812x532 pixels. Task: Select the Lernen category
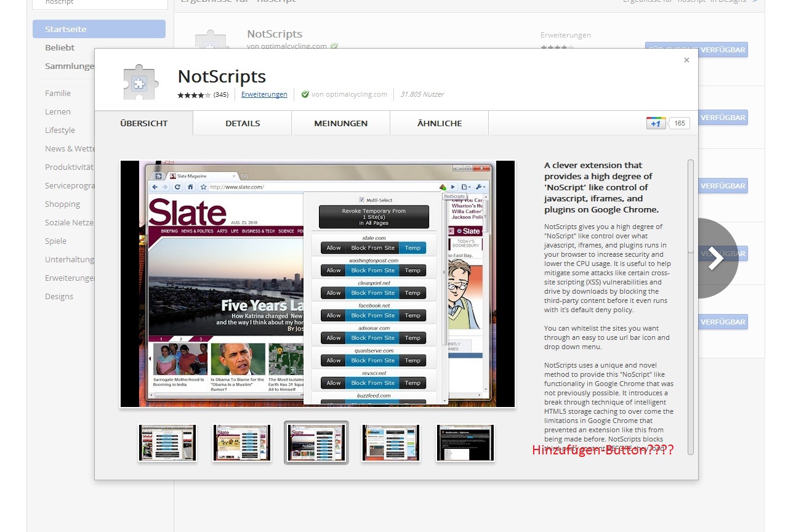(58, 111)
